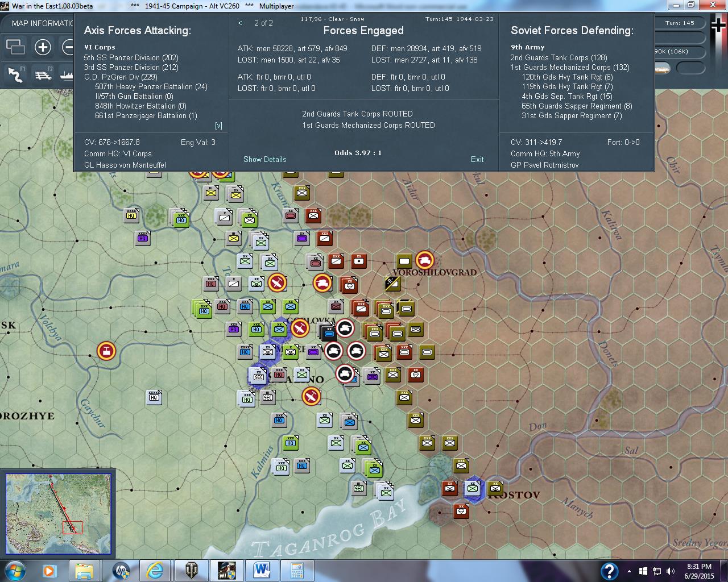Screen dimensions: 728x582
Task: Select 2nd Guards Tank Corps (128) entry
Action: click(559, 57)
